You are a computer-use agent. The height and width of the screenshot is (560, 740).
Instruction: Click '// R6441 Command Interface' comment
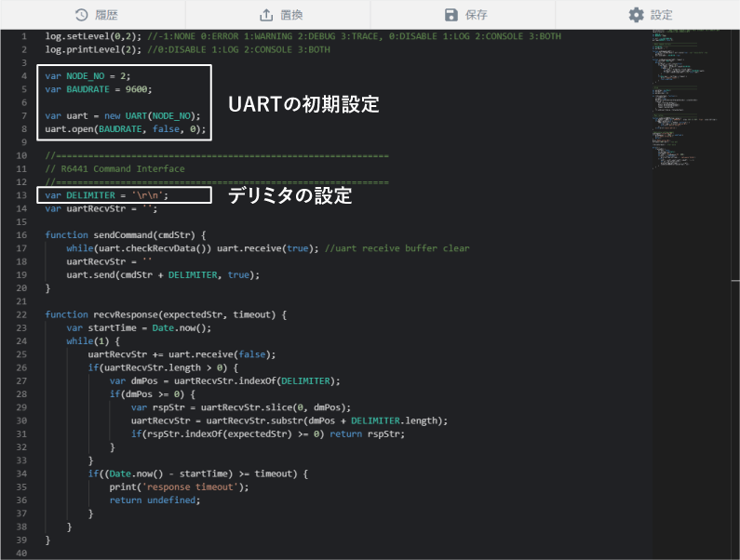point(114,169)
